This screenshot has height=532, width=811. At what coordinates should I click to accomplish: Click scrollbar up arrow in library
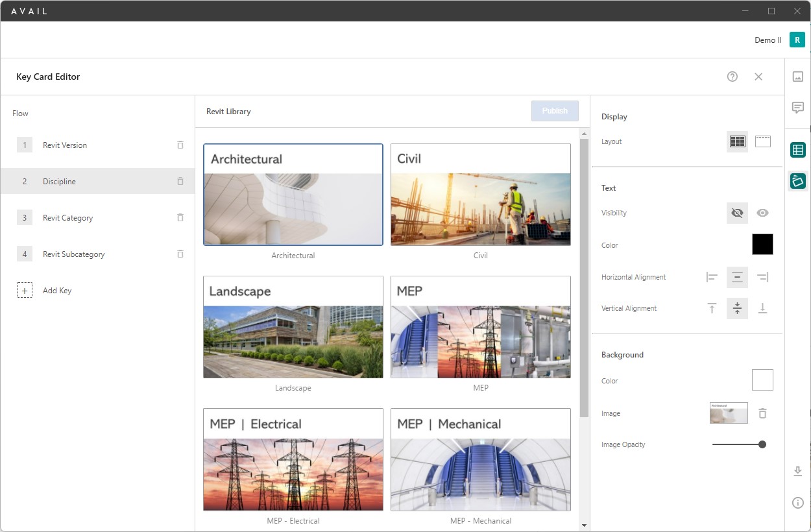(x=584, y=133)
